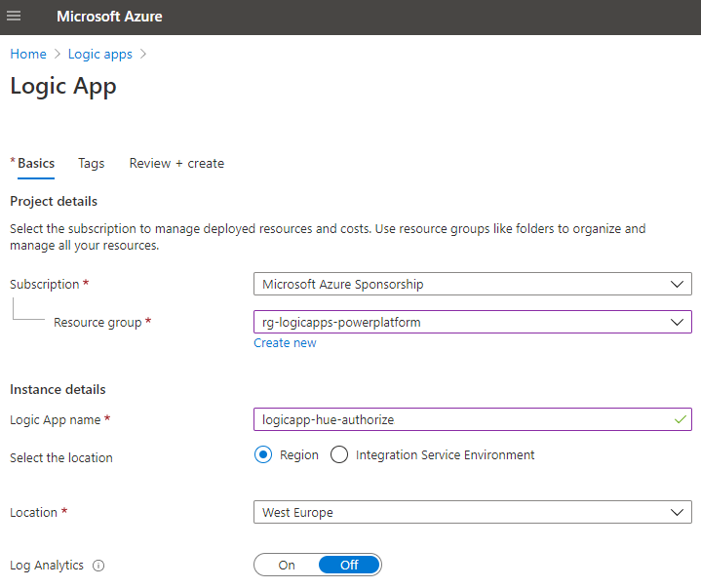Viewport: 701px width, 588px height.
Task: Open the Location dropdown
Action: [473, 512]
